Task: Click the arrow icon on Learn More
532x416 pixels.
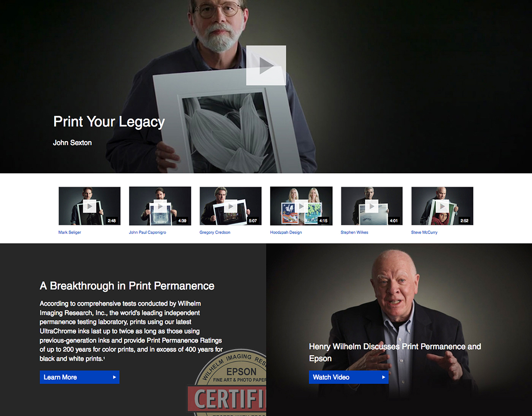Action: 115,377
